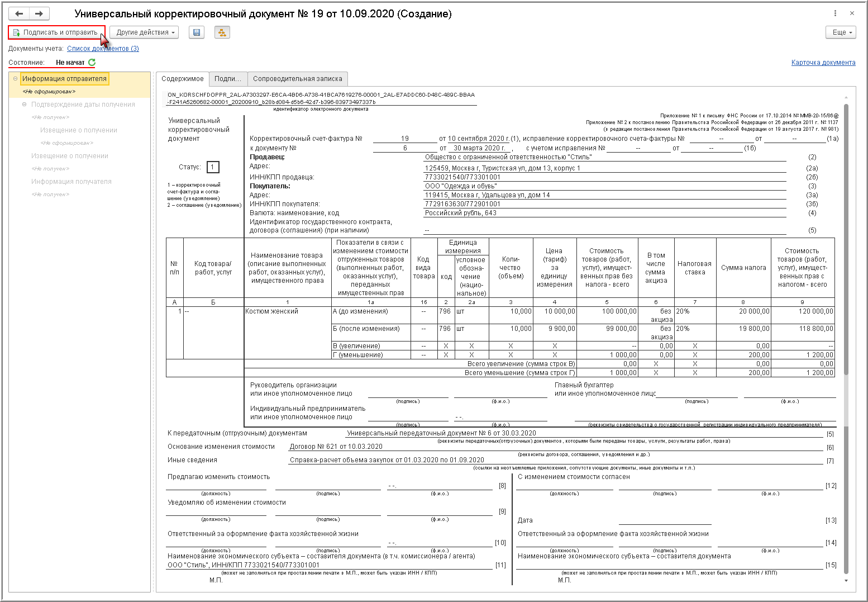Image resolution: width=868 pixels, height=602 pixels.
Task: Click Справка-расчет объема закупок text
Action: pos(387,460)
